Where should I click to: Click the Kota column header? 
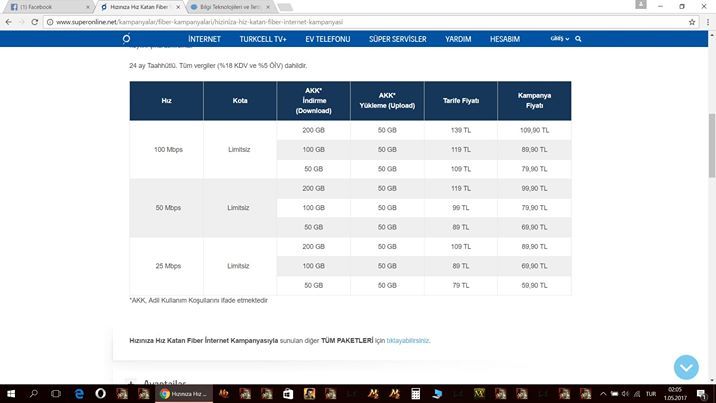pyautogui.click(x=240, y=100)
